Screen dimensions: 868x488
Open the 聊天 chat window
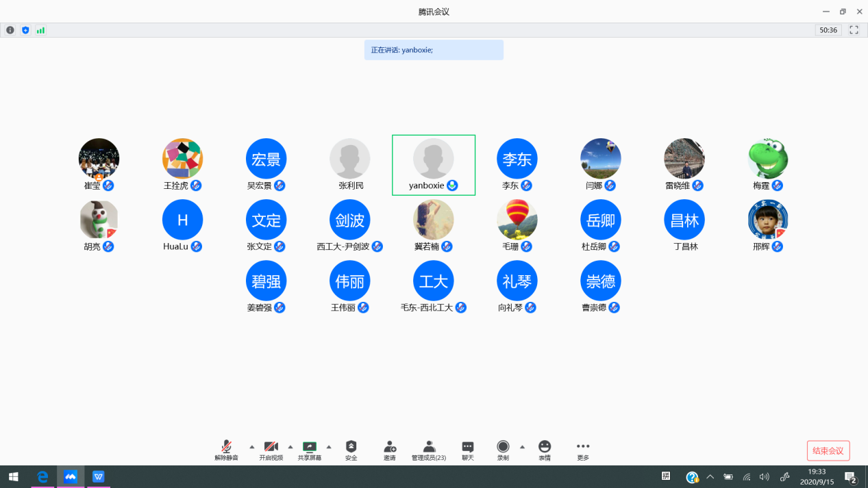pos(468,450)
